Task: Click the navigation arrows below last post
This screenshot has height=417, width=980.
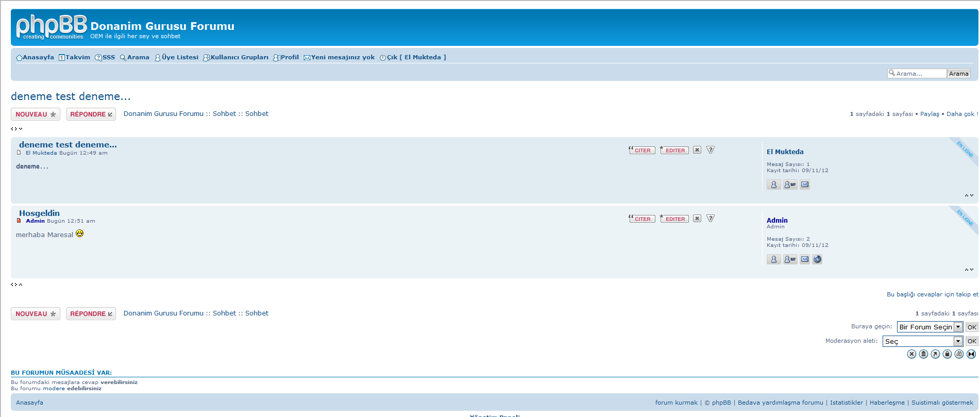Action: (x=16, y=285)
